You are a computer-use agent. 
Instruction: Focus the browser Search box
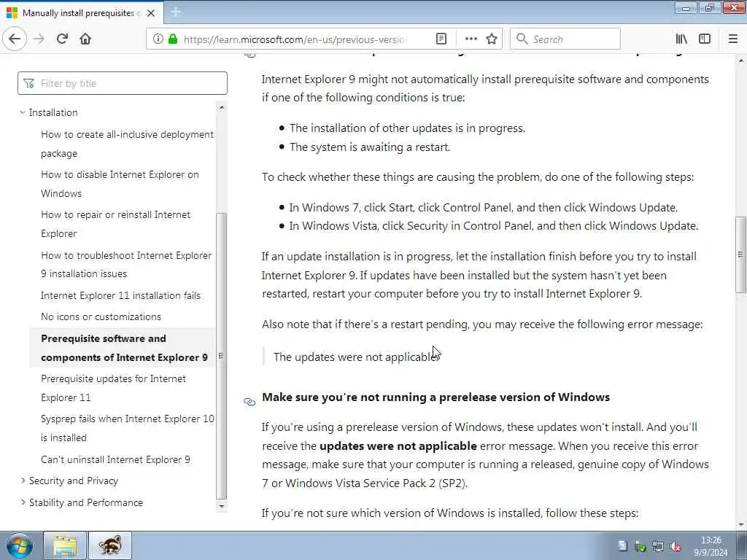[x=565, y=39]
